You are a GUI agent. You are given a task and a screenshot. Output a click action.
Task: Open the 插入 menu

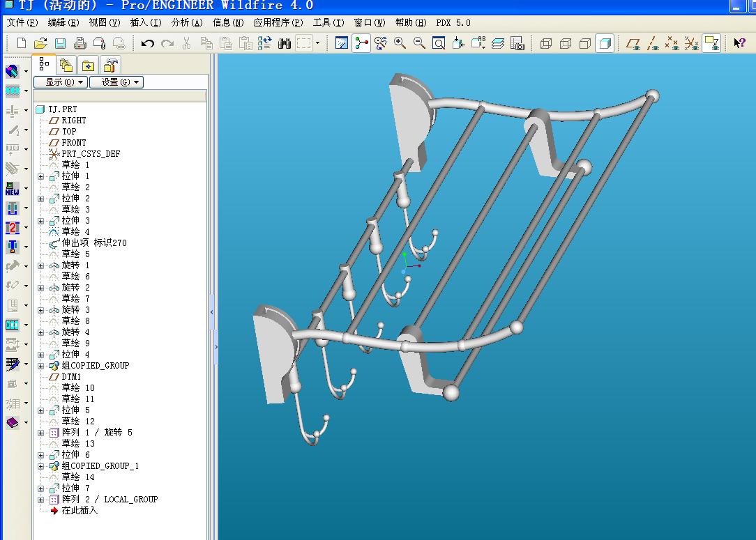pos(146,22)
